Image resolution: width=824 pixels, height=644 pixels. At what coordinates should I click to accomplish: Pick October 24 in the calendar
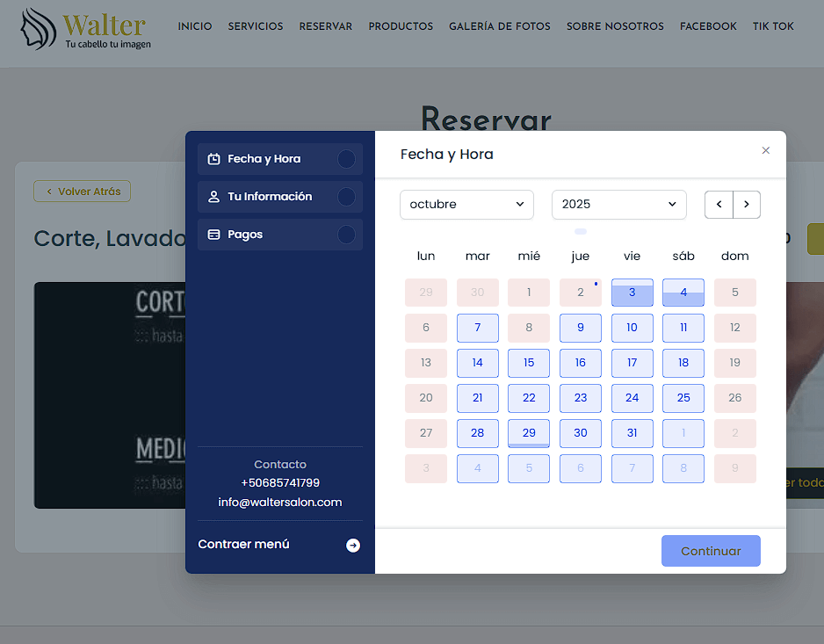632,398
